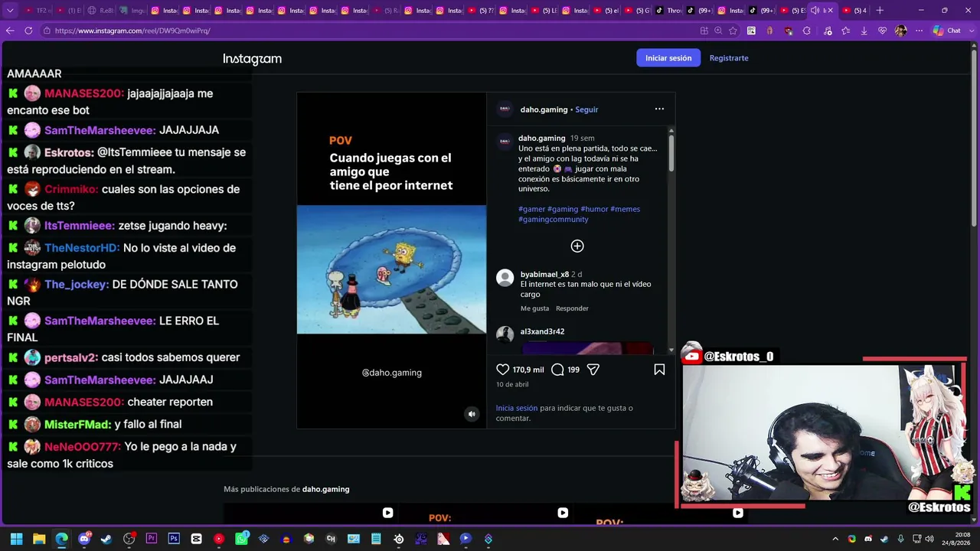Open the Windows Start menu
980x551 pixels.
click(16, 539)
